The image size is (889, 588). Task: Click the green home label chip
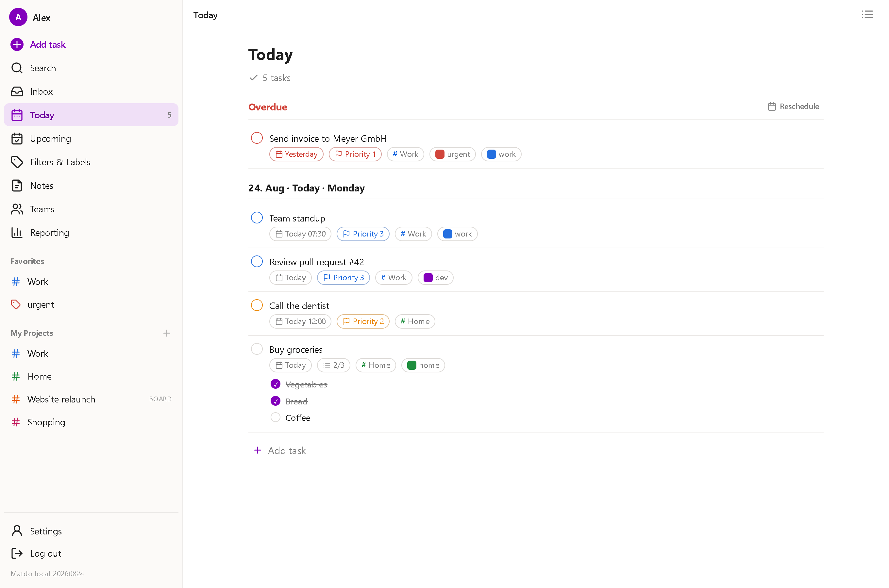423,365
